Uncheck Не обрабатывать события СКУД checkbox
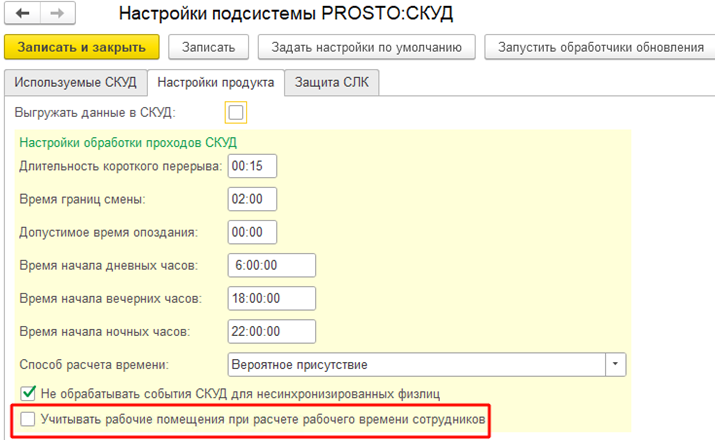The height and width of the screenshot is (440, 715). click(28, 394)
